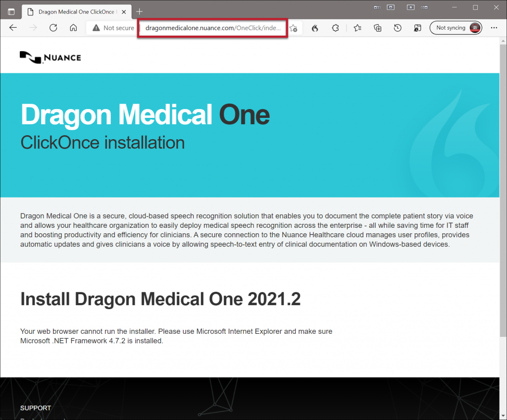
Task: Close the Edge browser window
Action: tap(496, 7)
